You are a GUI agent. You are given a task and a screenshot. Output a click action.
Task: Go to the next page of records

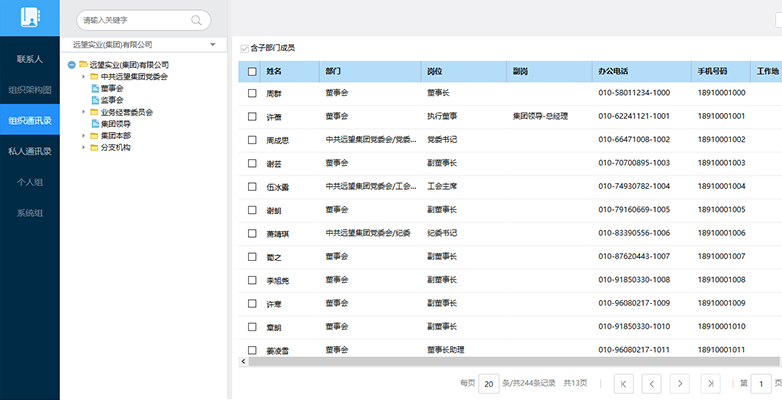(x=680, y=383)
